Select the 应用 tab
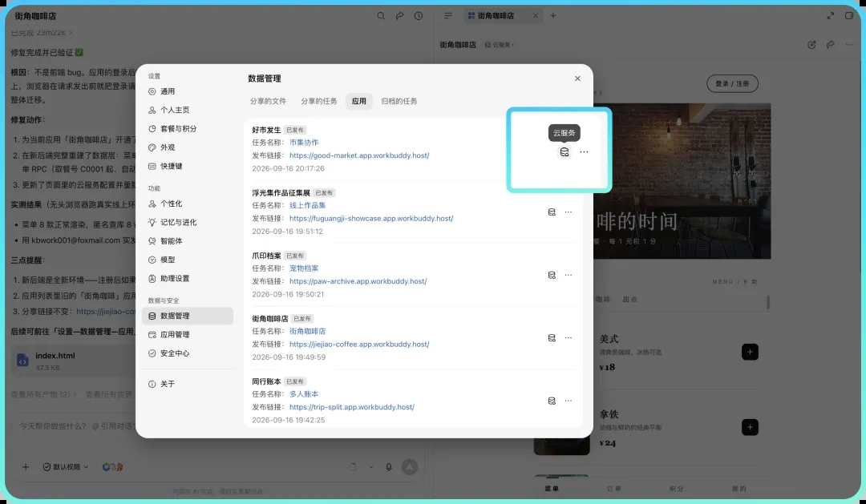This screenshot has width=866, height=504. pyautogui.click(x=359, y=101)
